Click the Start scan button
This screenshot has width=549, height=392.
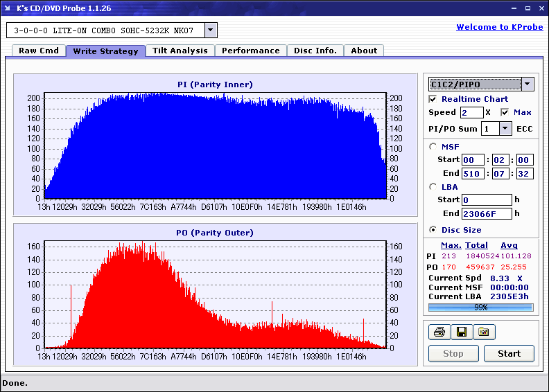click(509, 353)
